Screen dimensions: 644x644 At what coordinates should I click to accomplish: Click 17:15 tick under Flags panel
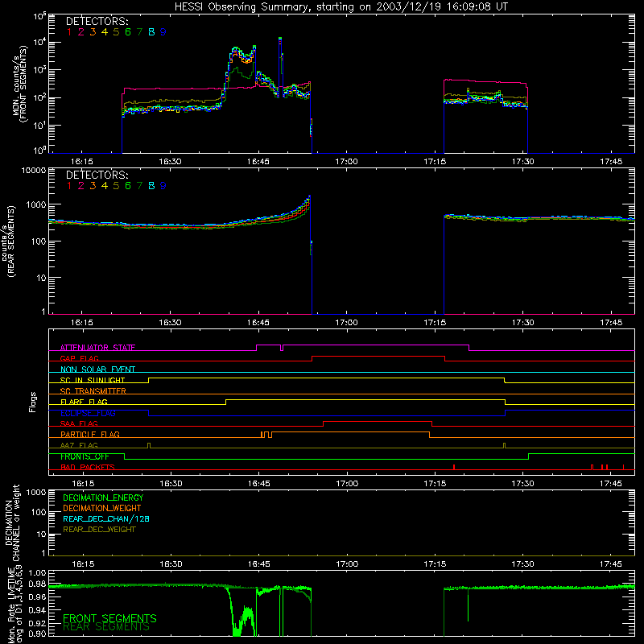(x=435, y=484)
